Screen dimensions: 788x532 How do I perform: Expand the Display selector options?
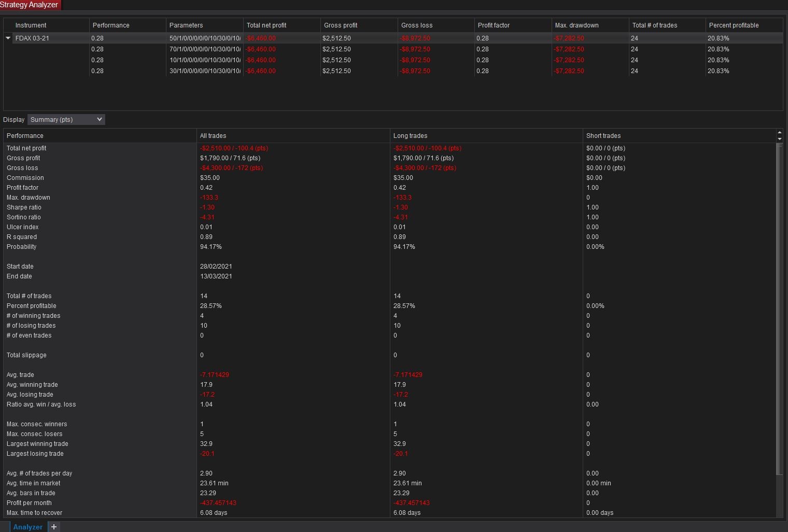[99, 119]
